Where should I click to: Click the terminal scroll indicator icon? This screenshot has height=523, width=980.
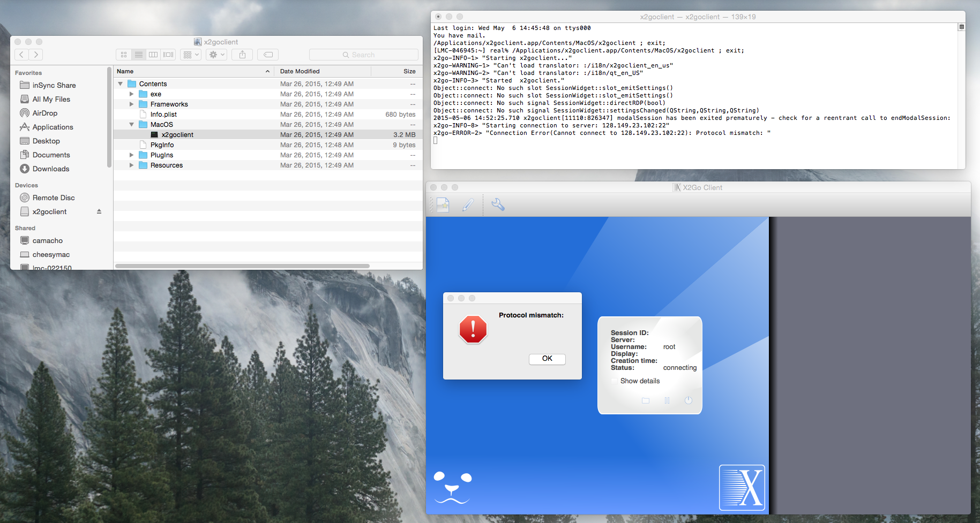(x=962, y=27)
